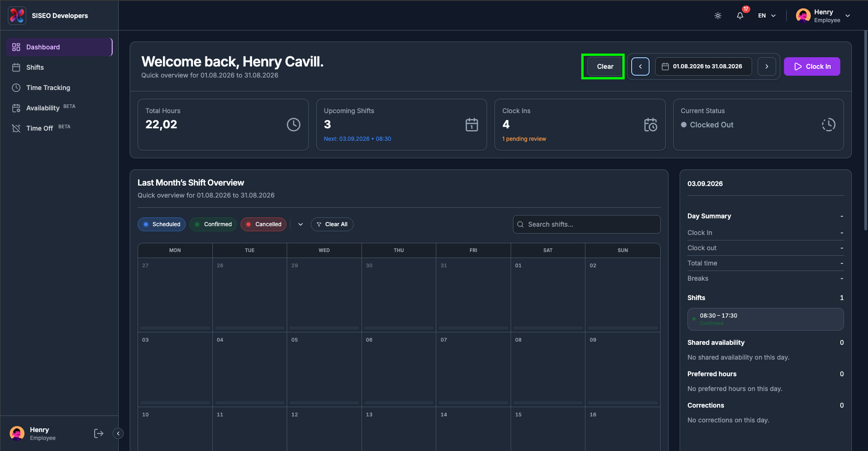Select Availability BETA in the sidebar
This screenshot has height=451, width=868.
[x=59, y=108]
